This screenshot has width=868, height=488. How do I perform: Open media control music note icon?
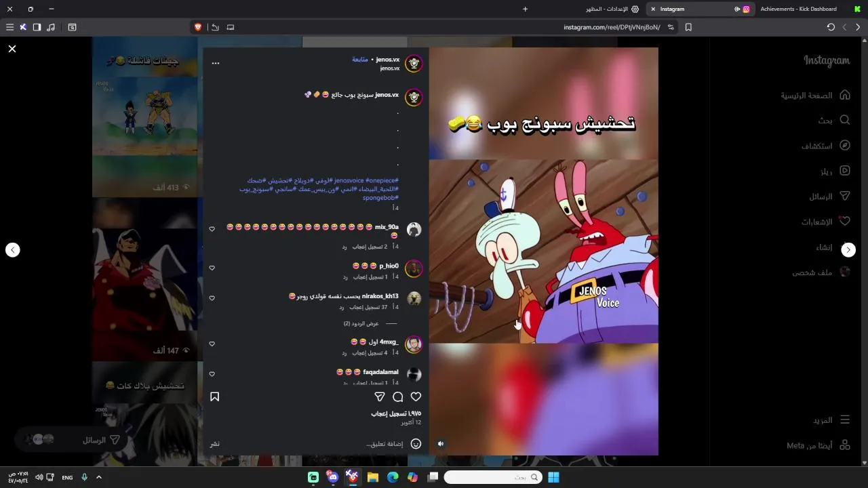point(51,27)
